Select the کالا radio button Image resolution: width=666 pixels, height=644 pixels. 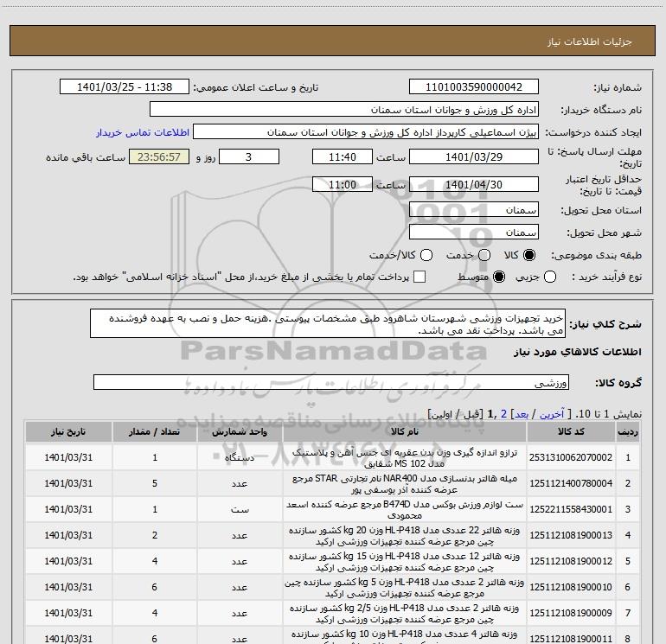coord(529,255)
